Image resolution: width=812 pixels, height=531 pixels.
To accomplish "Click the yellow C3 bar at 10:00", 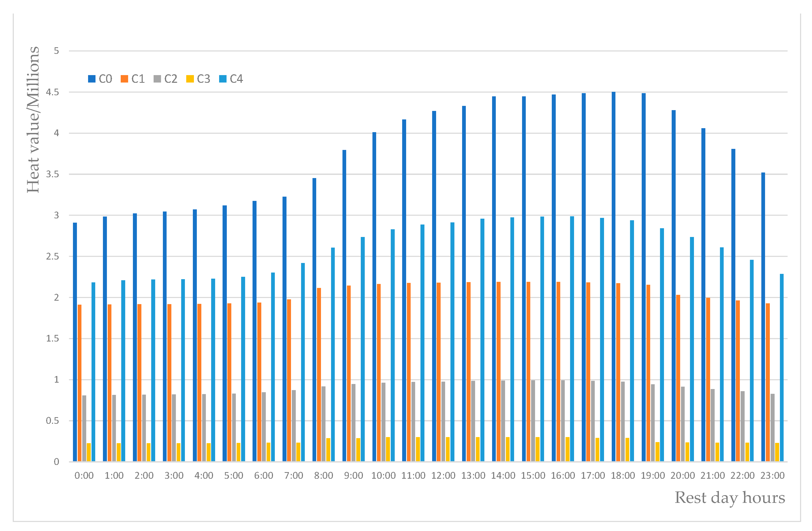I will click(388, 449).
